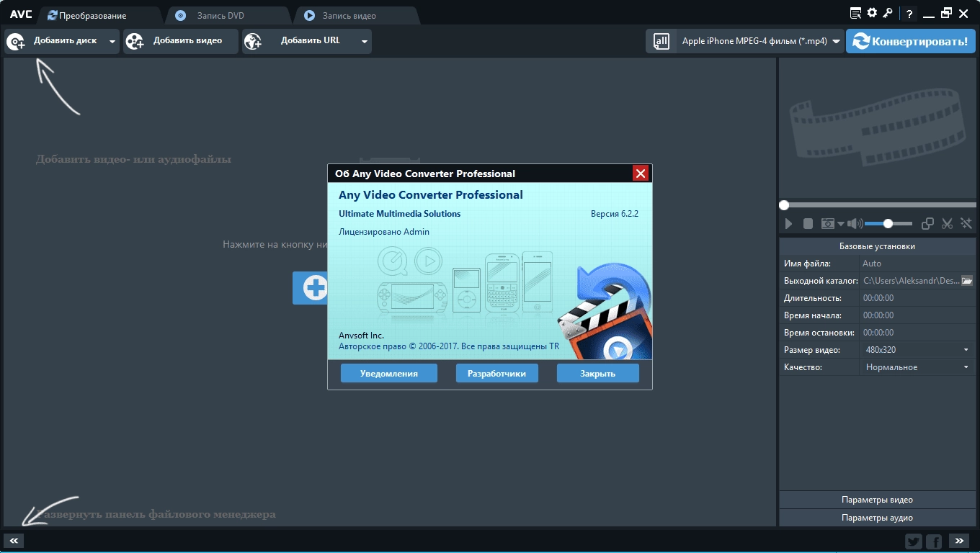Click the snapshot camera icon
This screenshot has height=553, width=980.
click(x=828, y=224)
